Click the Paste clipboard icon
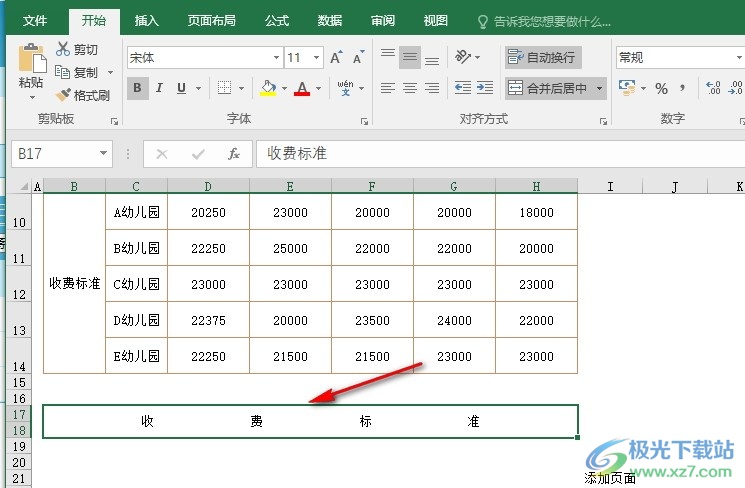 32,58
